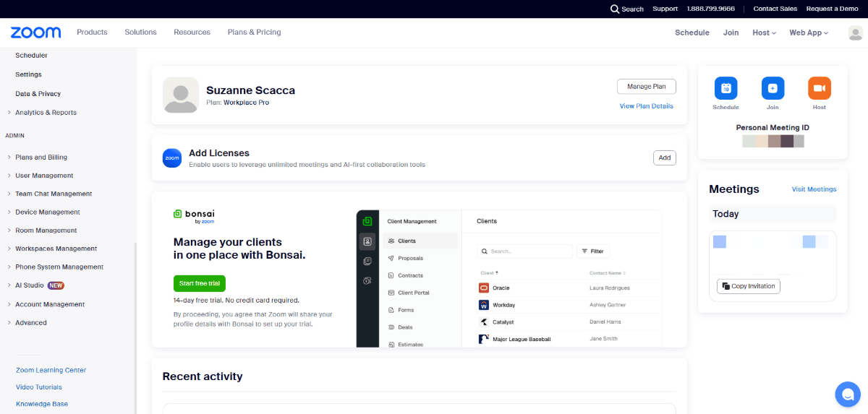Click the Copy Invitation button

click(749, 286)
